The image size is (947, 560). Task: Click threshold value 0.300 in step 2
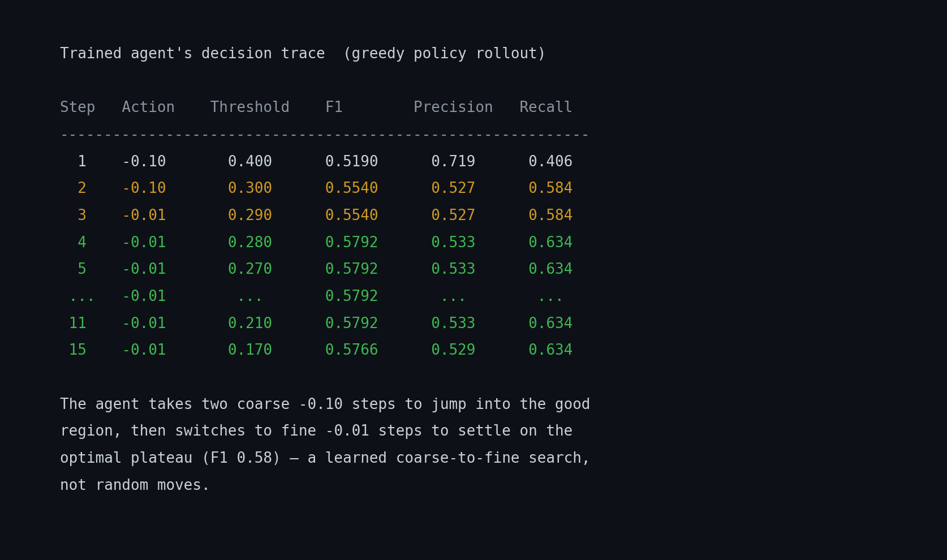(250, 188)
